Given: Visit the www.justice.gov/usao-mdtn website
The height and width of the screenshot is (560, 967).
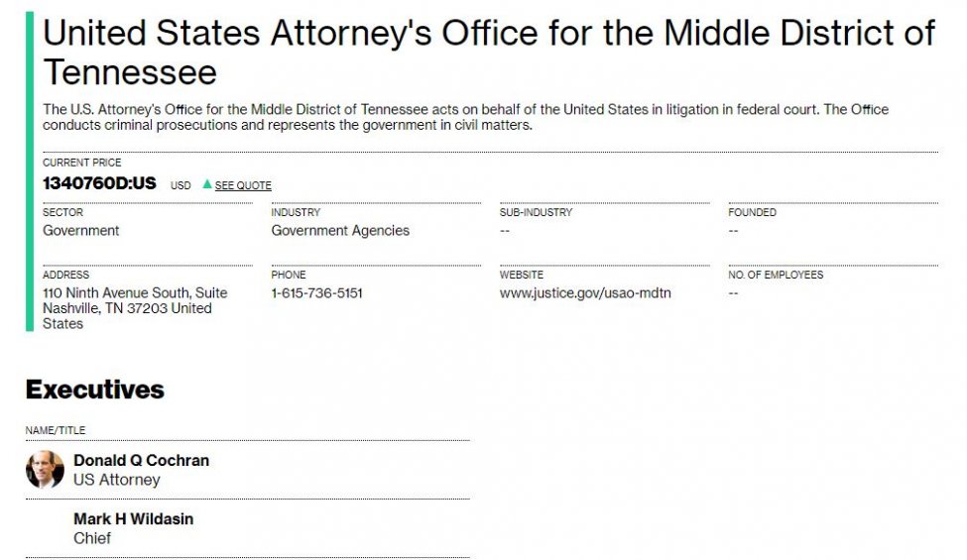Looking at the screenshot, I should coord(585,293).
